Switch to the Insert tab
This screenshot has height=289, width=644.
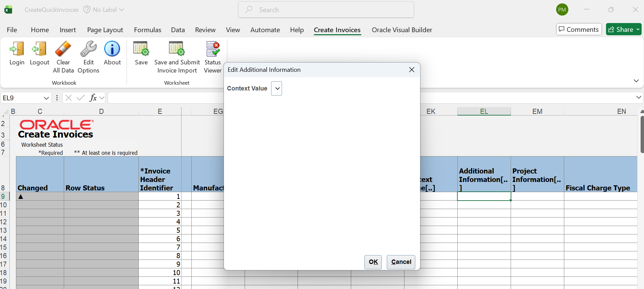[x=68, y=30]
